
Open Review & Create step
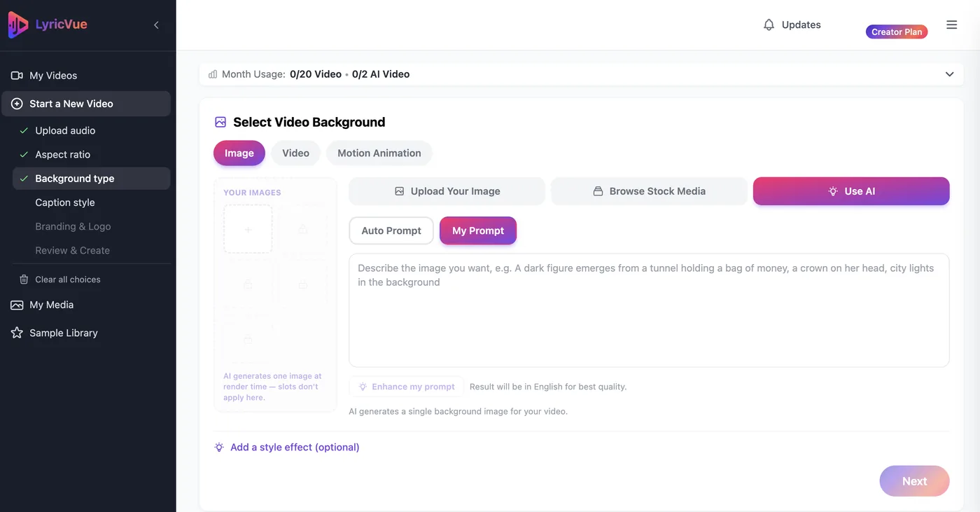click(x=72, y=250)
